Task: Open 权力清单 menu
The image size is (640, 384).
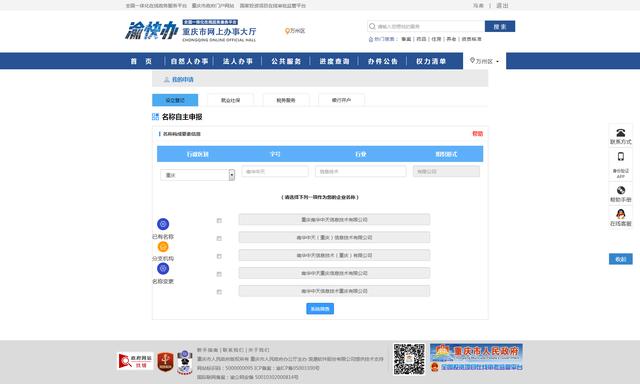Action: [x=431, y=61]
